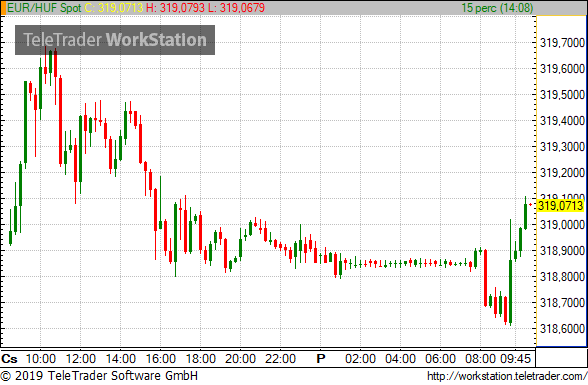The height and width of the screenshot is (385, 588).
Task: Click the small red last-price tick marker
Action: coord(531,204)
